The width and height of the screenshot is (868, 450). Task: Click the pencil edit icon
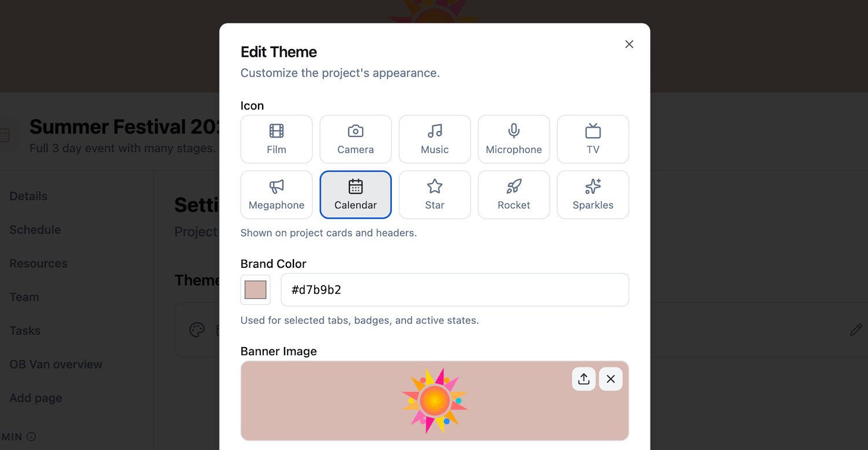point(856,330)
